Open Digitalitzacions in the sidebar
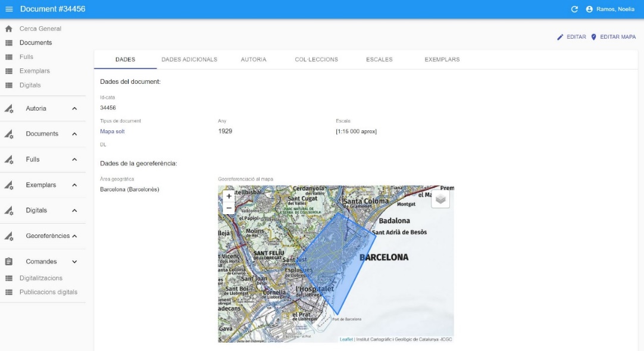Image resolution: width=644 pixels, height=351 pixels. coord(41,278)
